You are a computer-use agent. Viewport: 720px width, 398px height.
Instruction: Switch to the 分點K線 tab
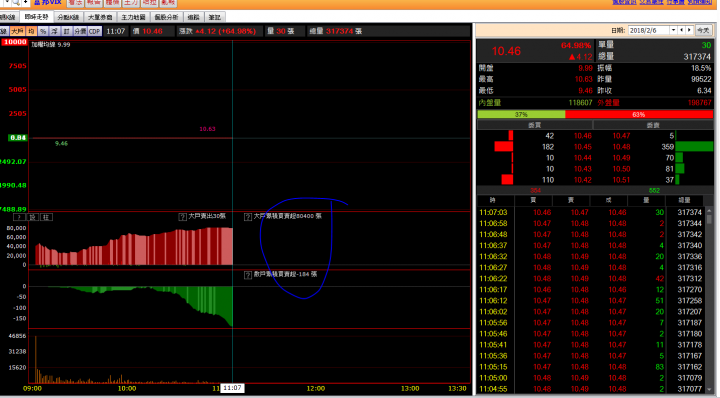tap(68, 17)
